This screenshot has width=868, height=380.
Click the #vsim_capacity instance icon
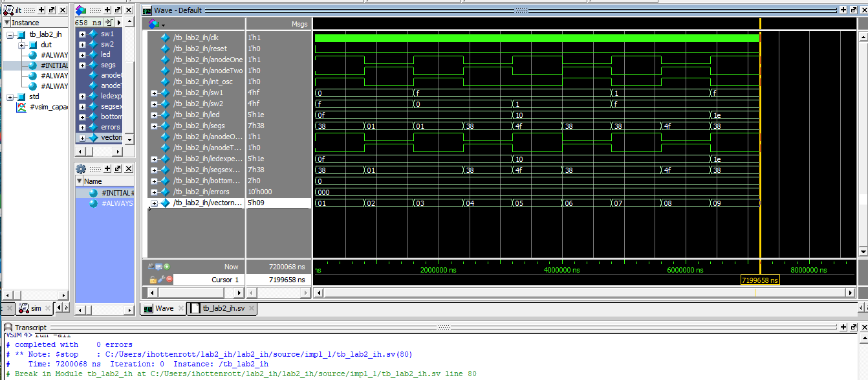tap(21, 107)
